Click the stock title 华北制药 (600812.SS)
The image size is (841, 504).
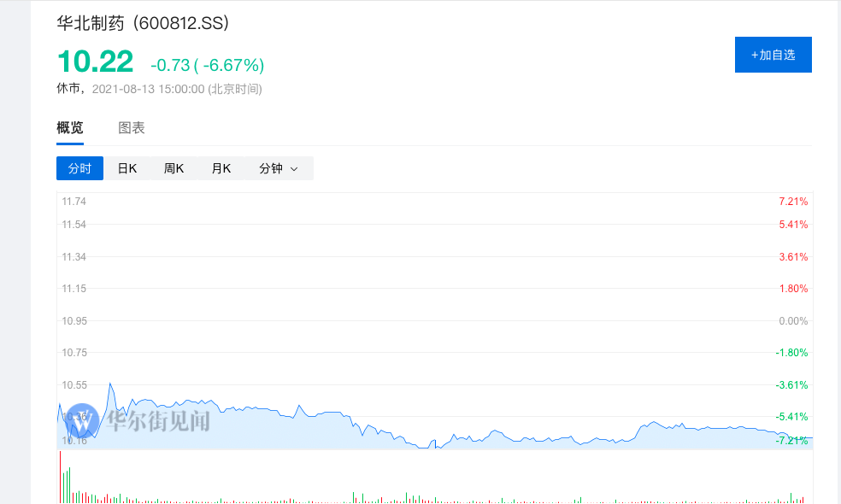[x=143, y=23]
